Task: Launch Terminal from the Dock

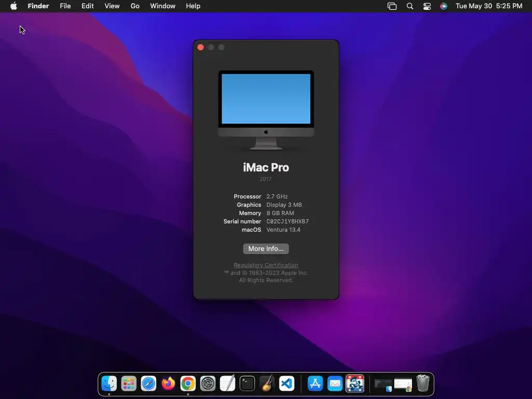Action: coord(247,383)
